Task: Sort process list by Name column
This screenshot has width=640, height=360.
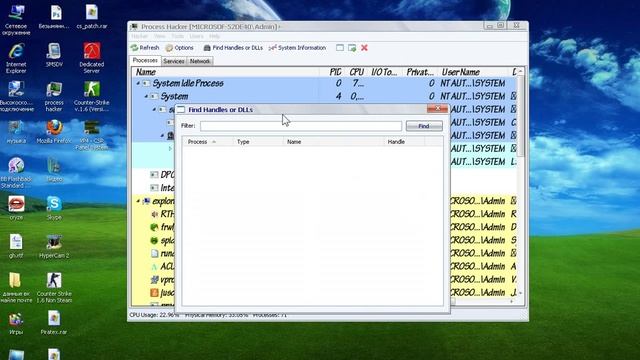Action: click(x=226, y=72)
